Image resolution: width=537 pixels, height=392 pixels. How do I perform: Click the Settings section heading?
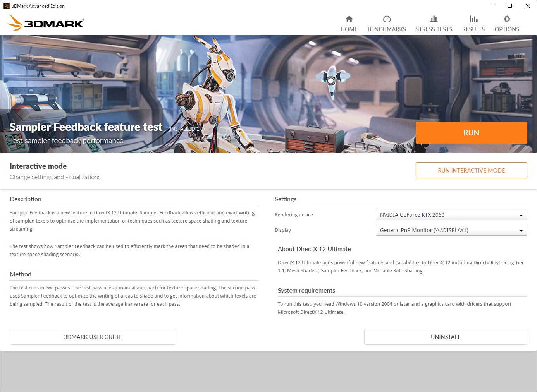tap(286, 199)
